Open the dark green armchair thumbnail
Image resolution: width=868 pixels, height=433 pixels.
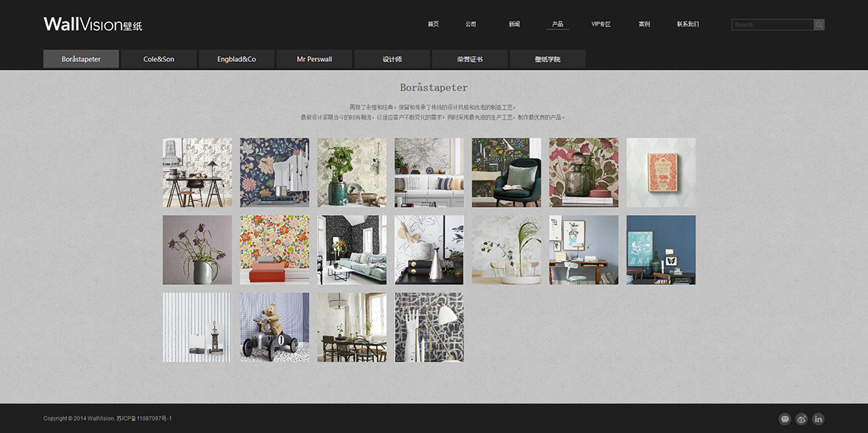[507, 172]
